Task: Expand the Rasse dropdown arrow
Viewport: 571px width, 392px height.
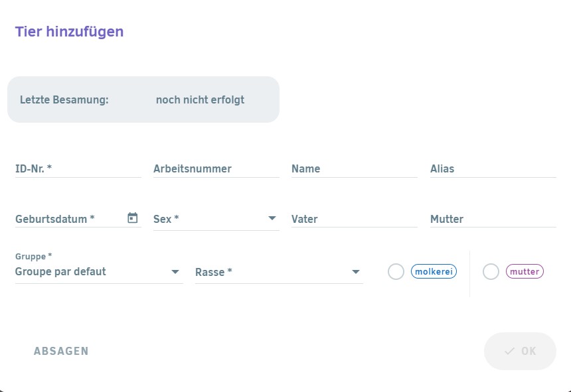Action: 356,272
